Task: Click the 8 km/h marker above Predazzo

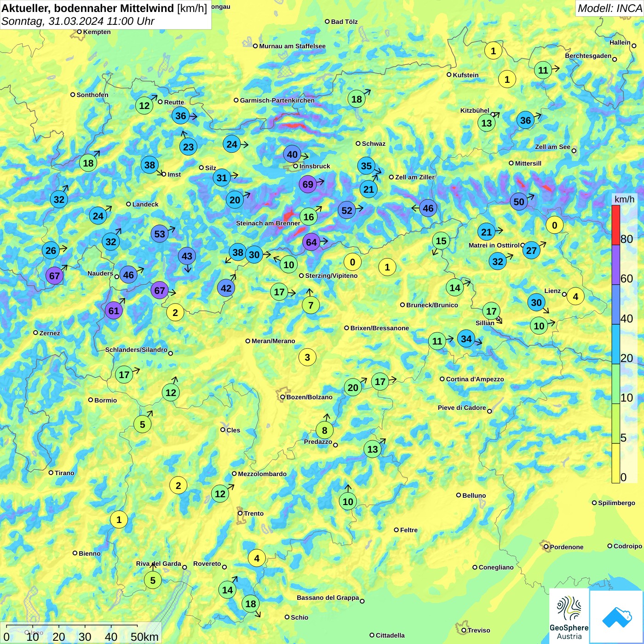Action: (324, 430)
